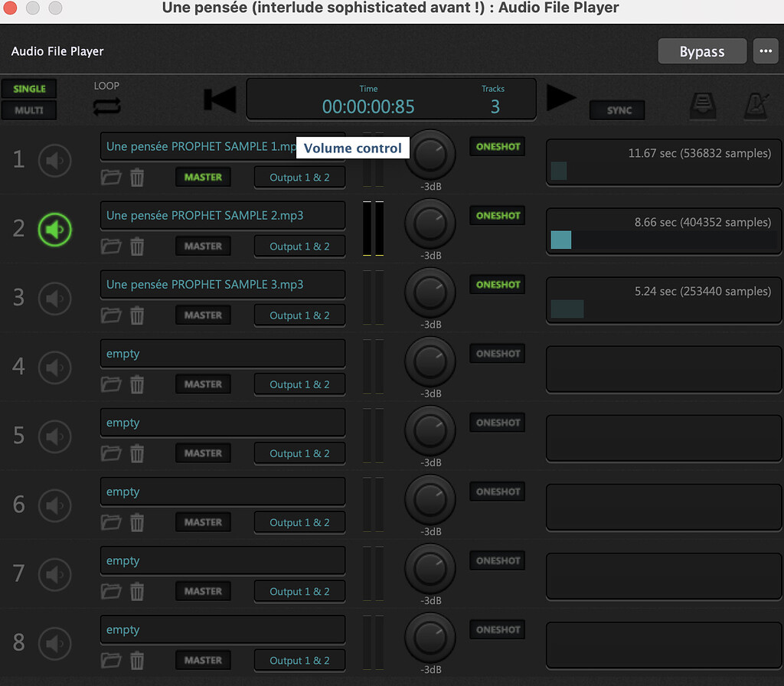This screenshot has height=686, width=784.
Task: Click the Bypass button
Action: pos(701,52)
